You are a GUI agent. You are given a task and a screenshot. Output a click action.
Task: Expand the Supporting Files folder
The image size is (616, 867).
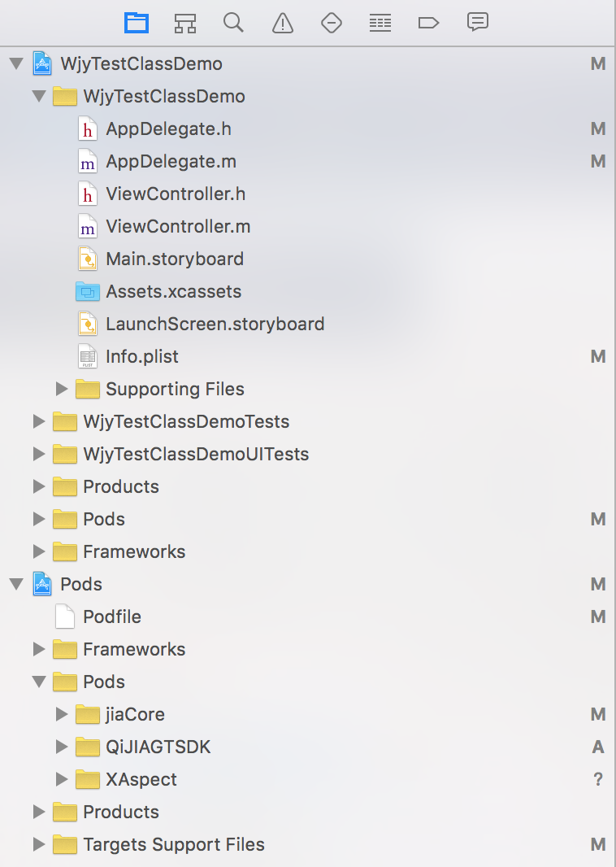[62, 389]
